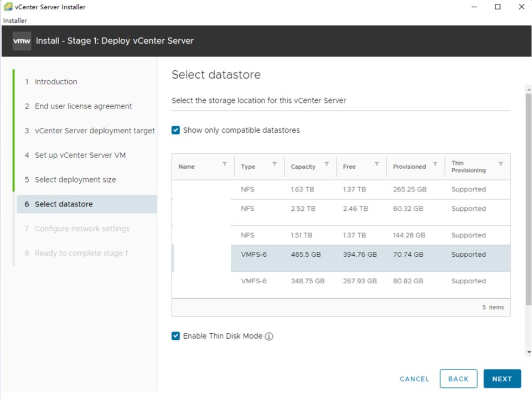Viewport: 532px width, 399px height.
Task: Filter the Type column
Action: point(275,164)
